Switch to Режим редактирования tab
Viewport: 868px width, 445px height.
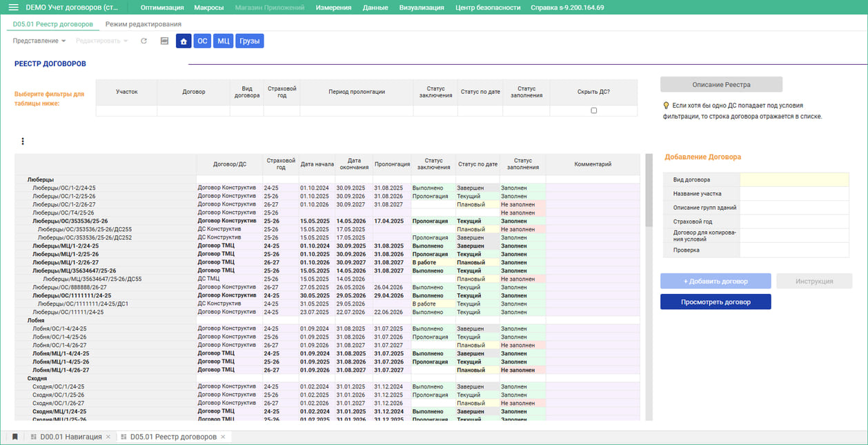pyautogui.click(x=144, y=24)
